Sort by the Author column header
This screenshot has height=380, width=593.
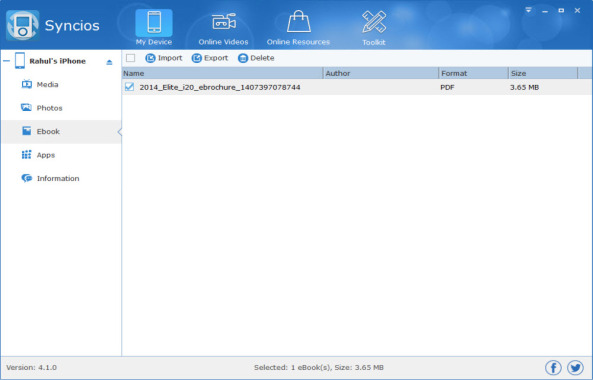click(381, 73)
